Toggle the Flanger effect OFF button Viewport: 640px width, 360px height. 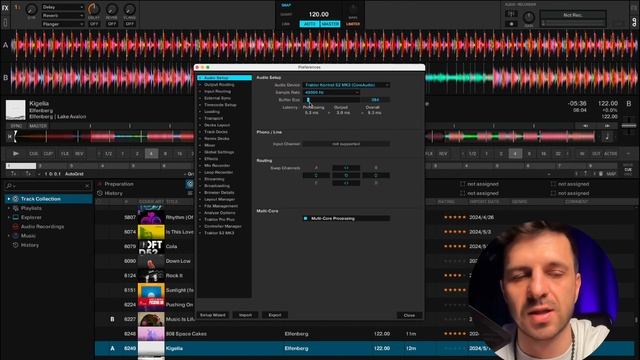[130, 24]
